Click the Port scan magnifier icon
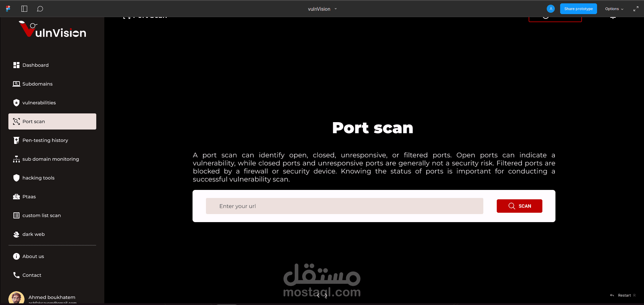Screen dimensions: 644x305 point(16,121)
